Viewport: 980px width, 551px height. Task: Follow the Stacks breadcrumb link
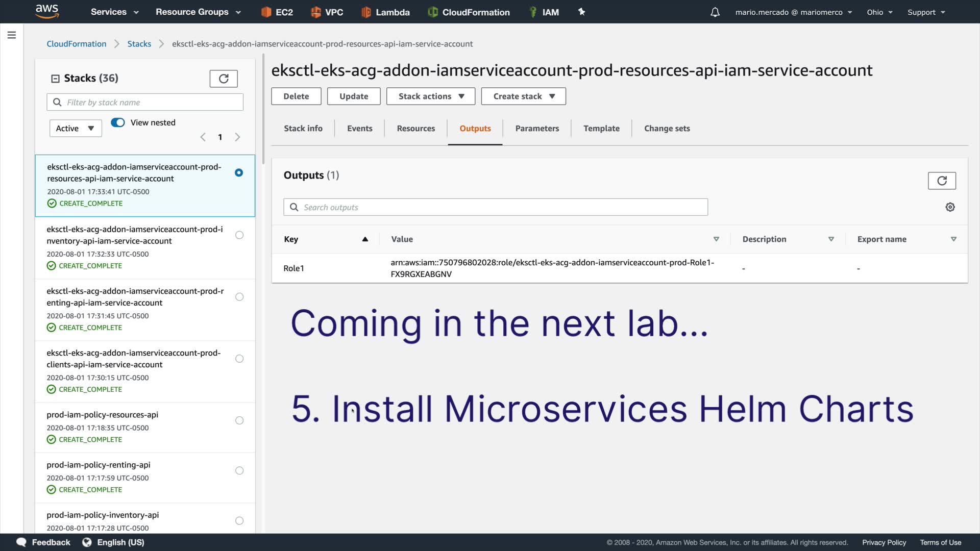point(139,44)
